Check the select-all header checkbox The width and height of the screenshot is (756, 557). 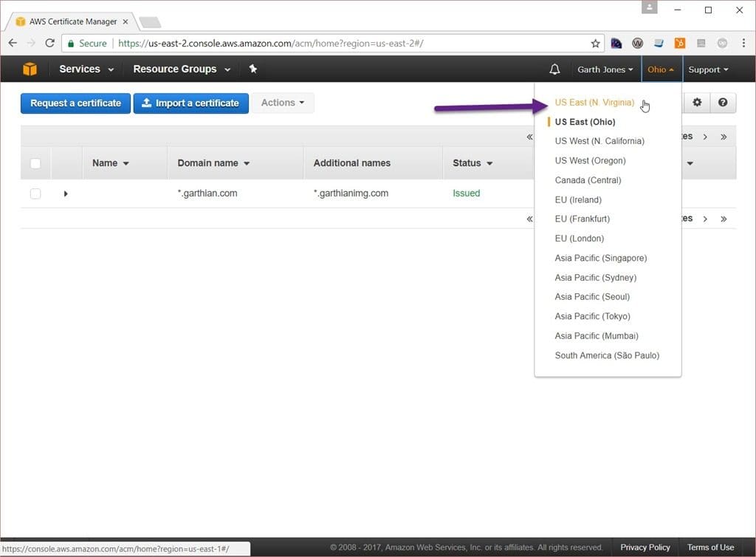tap(35, 163)
